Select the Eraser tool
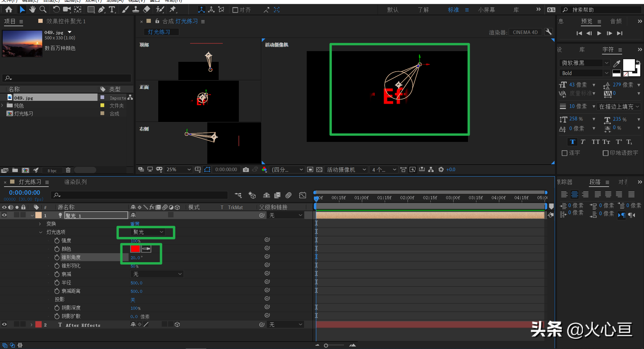This screenshot has height=349, width=644. point(147,9)
